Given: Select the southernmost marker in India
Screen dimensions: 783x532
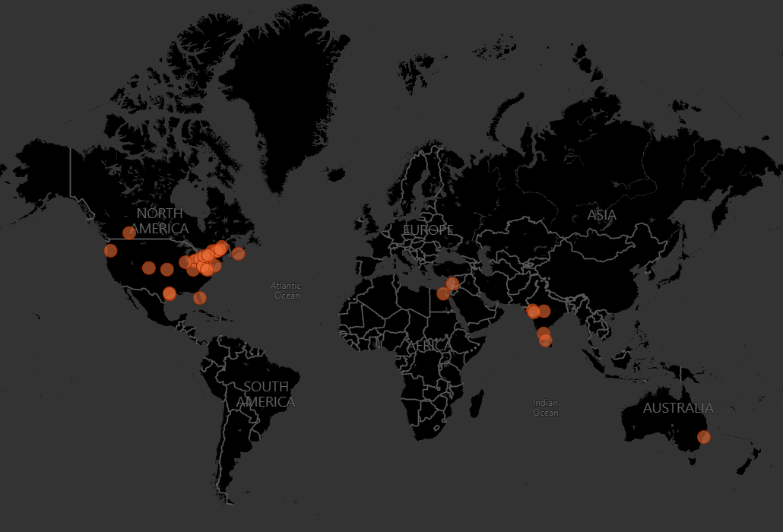Looking at the screenshot, I should (545, 340).
